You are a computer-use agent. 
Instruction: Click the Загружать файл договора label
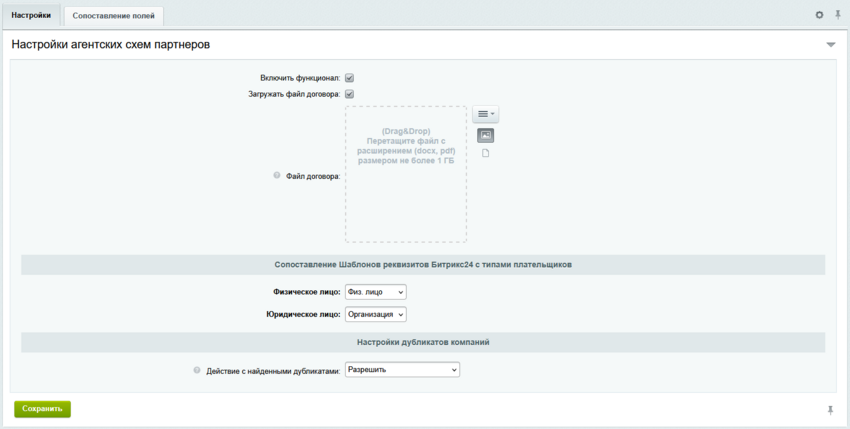(x=294, y=94)
